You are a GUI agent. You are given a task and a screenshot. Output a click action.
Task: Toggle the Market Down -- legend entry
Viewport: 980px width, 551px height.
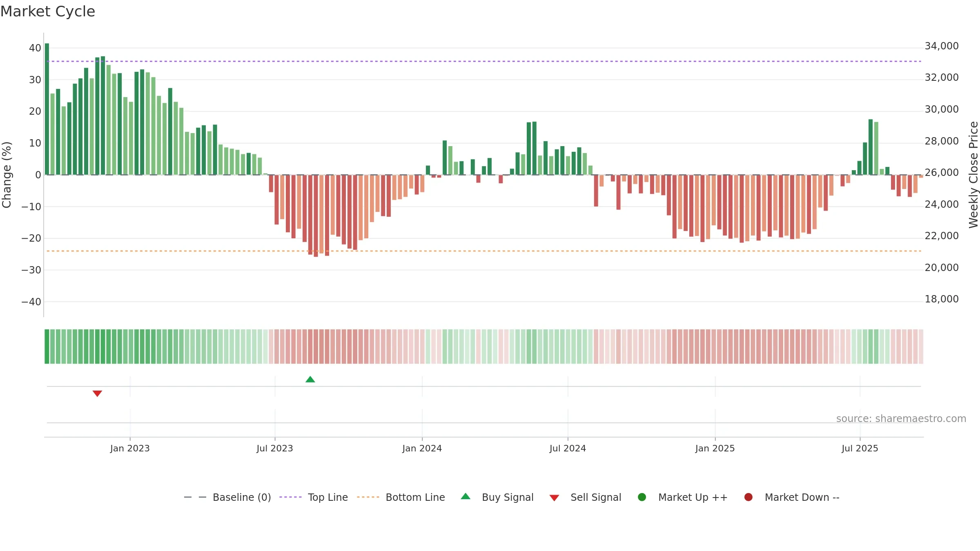point(792,497)
